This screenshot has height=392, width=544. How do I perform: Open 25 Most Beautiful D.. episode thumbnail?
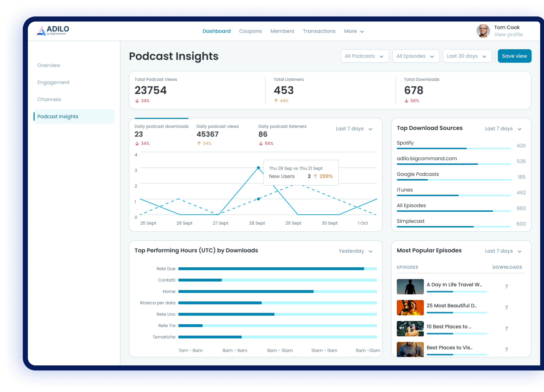[x=410, y=308]
